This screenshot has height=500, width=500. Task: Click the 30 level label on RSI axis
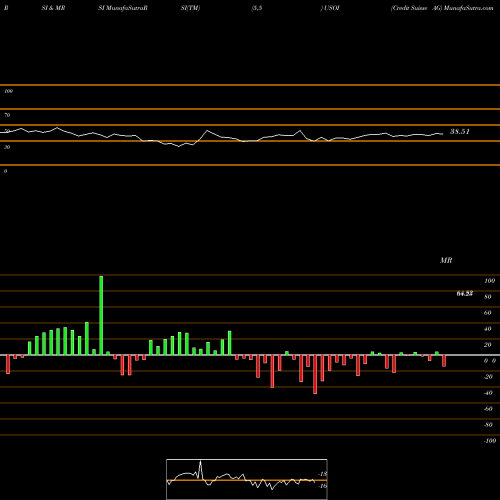7,147
